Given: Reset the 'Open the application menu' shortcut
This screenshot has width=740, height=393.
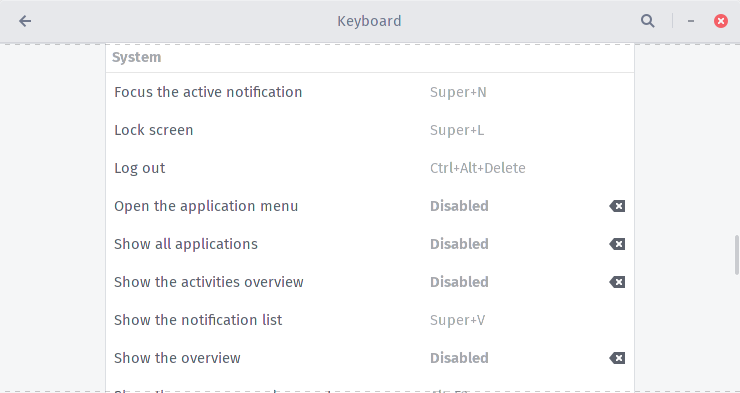Looking at the screenshot, I should 617,206.
